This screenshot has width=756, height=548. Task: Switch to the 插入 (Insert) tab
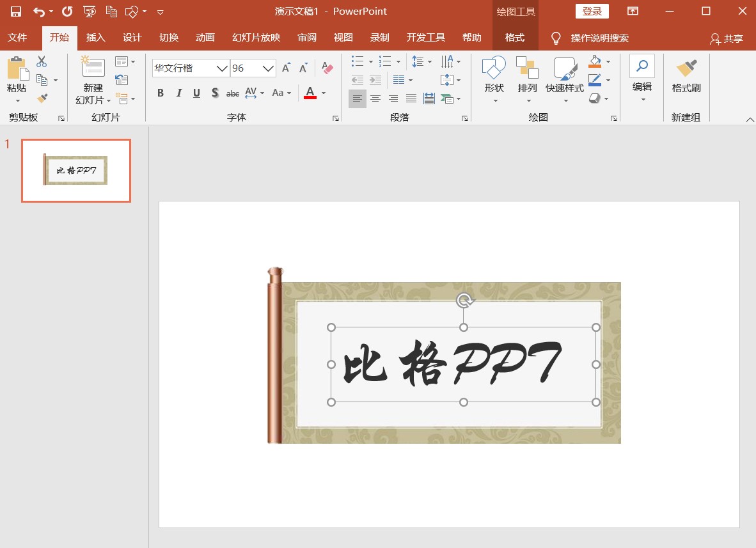95,38
